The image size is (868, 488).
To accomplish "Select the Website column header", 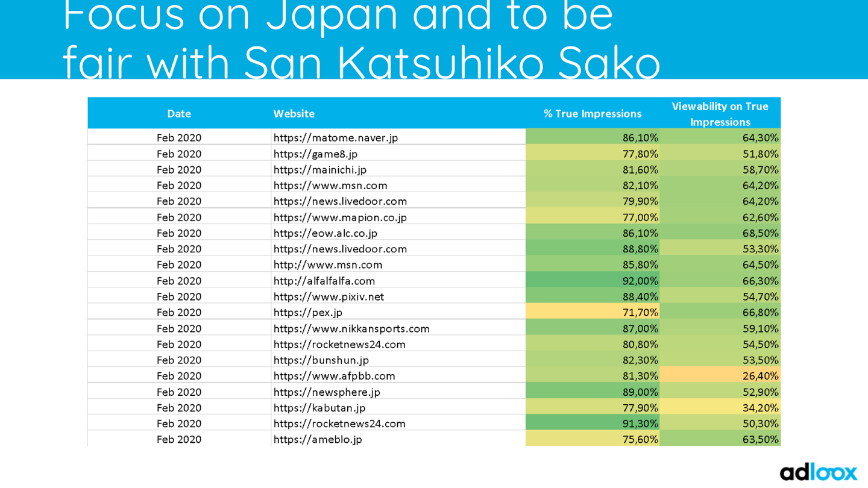I will (x=294, y=113).
